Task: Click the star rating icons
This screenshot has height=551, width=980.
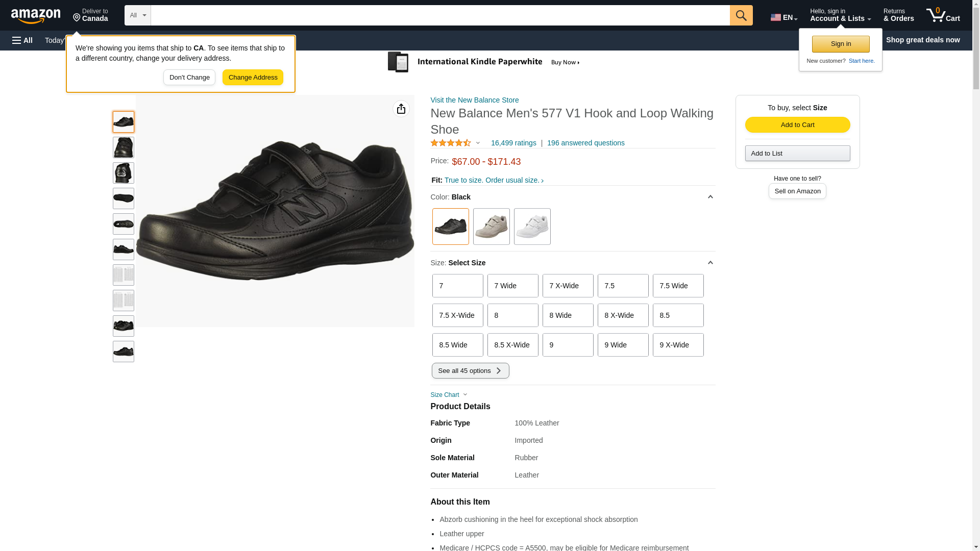Action: click(x=450, y=143)
